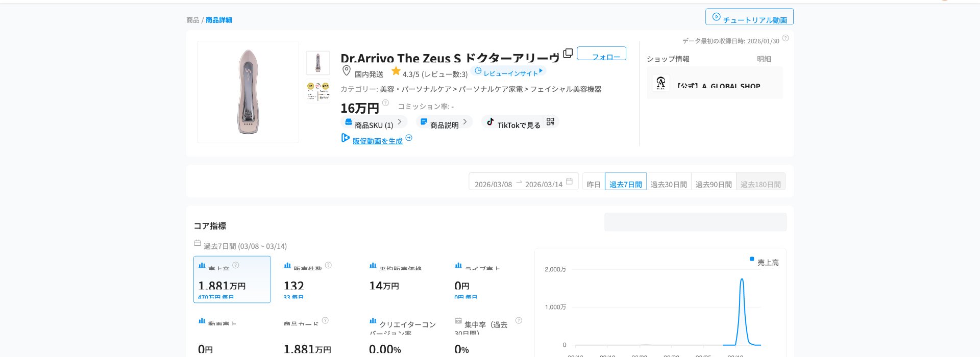Select the 平均販売価格 value 14万円
The width and height of the screenshot is (980, 357).
384,286
